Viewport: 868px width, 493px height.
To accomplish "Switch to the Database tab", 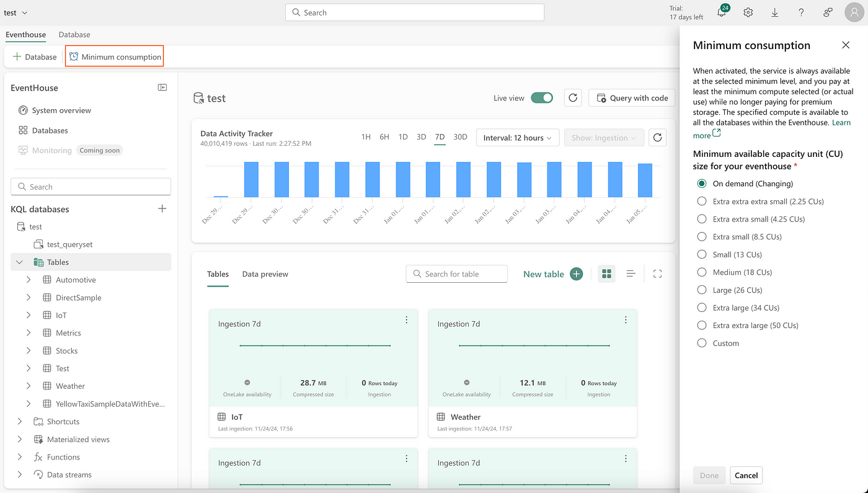I will pyautogui.click(x=74, y=35).
